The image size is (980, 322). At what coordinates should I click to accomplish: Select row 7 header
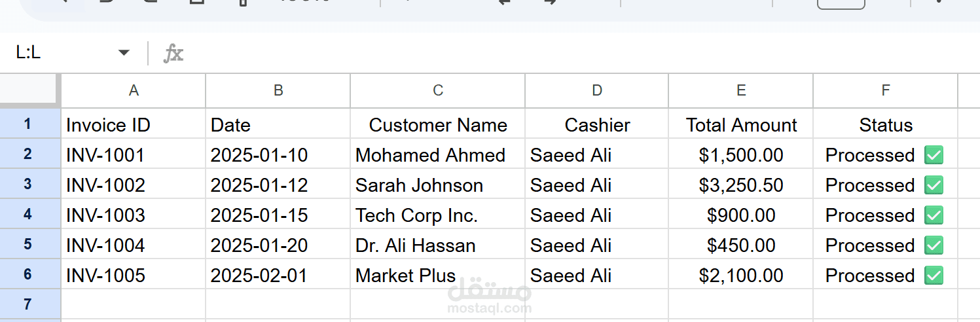point(27,304)
